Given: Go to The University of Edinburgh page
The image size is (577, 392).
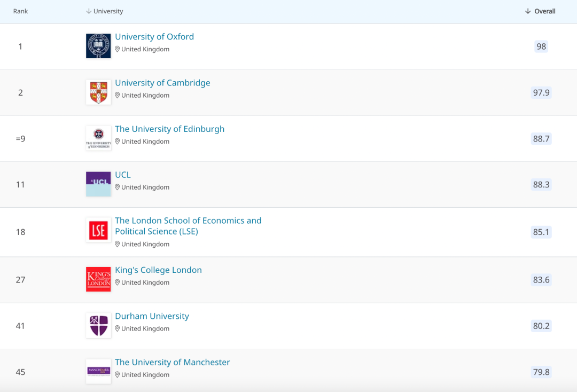Looking at the screenshot, I should (169, 129).
